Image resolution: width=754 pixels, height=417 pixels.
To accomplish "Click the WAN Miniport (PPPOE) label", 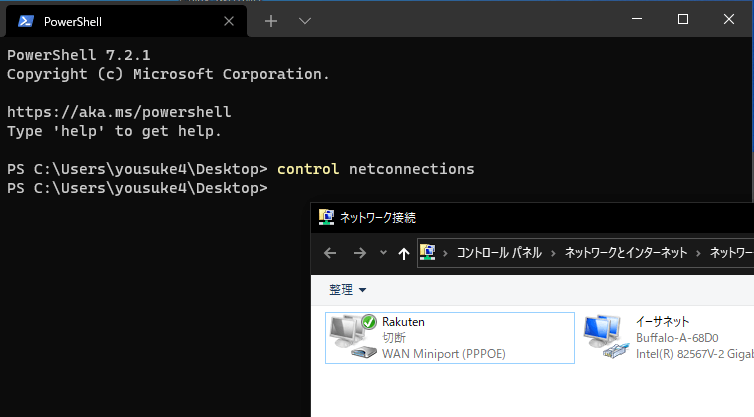I will click(444, 354).
